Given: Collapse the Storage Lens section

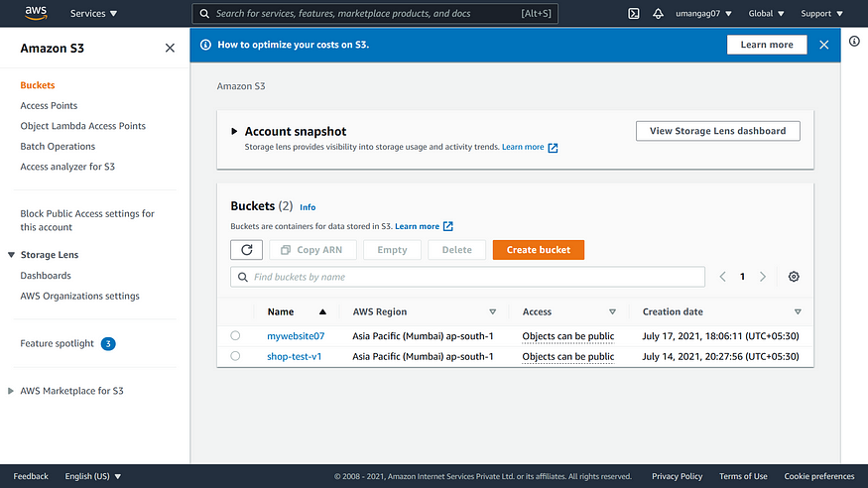Looking at the screenshot, I should (11, 255).
